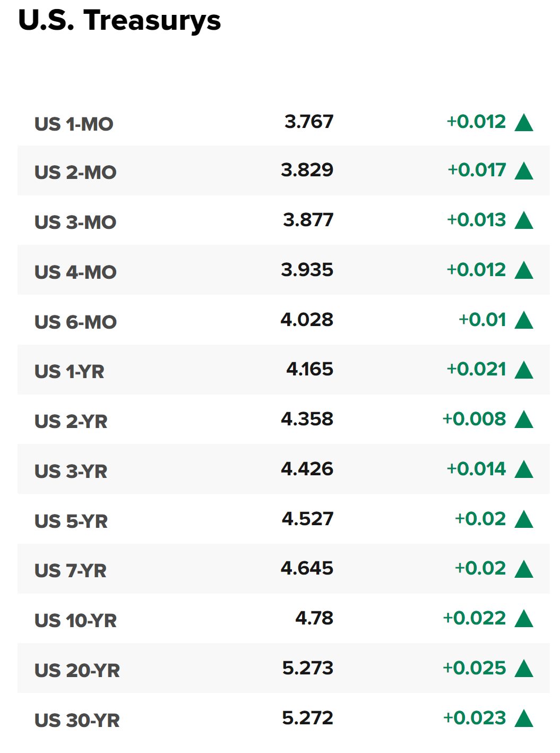560x753 pixels.
Task: Click the 4.358 yield value
Action: point(307,419)
